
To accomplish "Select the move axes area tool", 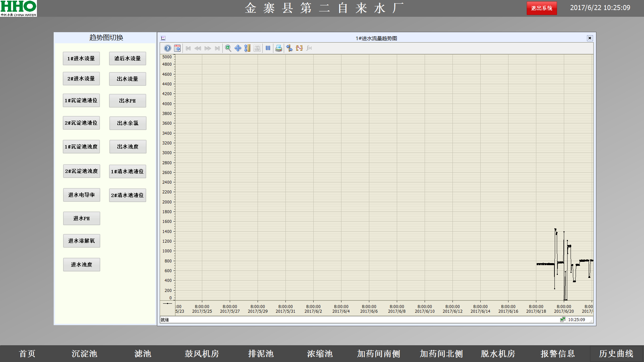I will (x=238, y=48).
